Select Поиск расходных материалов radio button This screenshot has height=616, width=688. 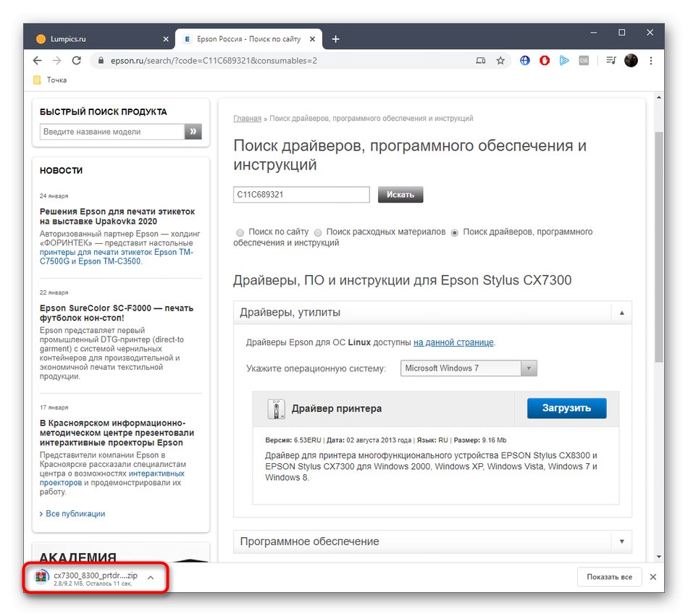[x=318, y=232]
